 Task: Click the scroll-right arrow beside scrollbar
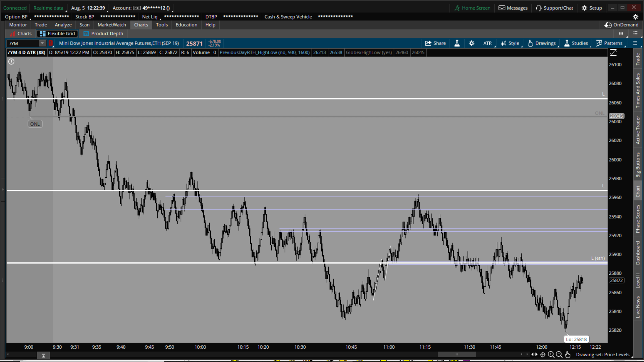[x=527, y=354]
